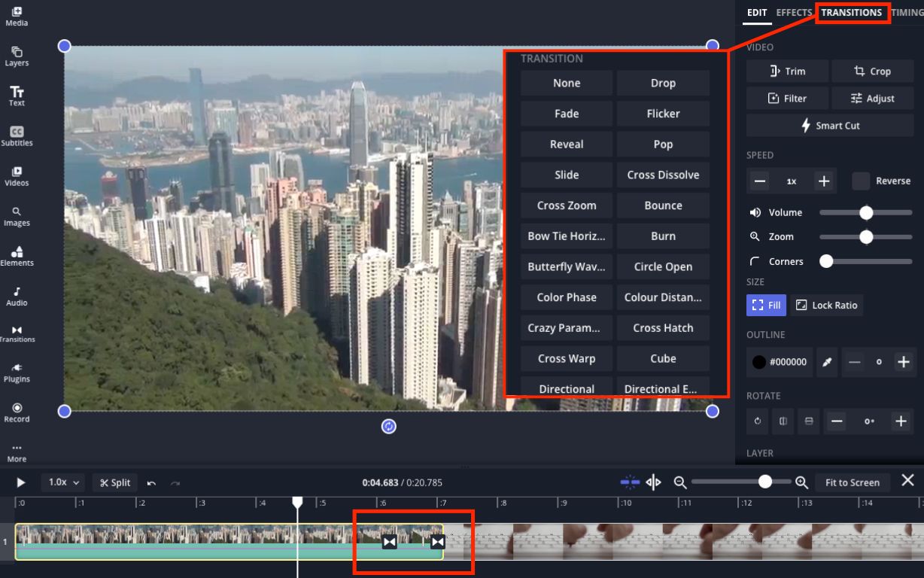Select the Cross Dissolve transition
The image size is (924, 578).
(x=663, y=175)
